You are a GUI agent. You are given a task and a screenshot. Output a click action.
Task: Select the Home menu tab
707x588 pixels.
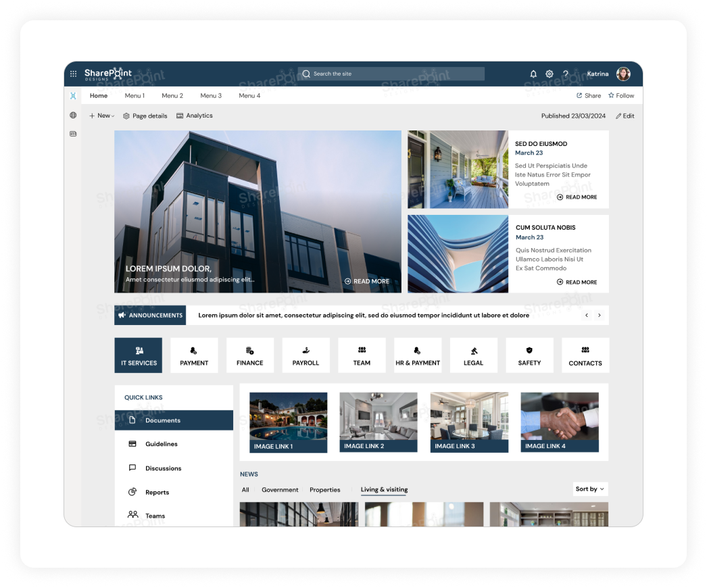coord(98,95)
